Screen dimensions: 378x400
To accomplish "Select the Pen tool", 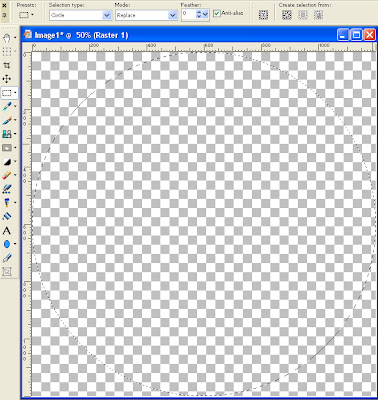I will 6,258.
